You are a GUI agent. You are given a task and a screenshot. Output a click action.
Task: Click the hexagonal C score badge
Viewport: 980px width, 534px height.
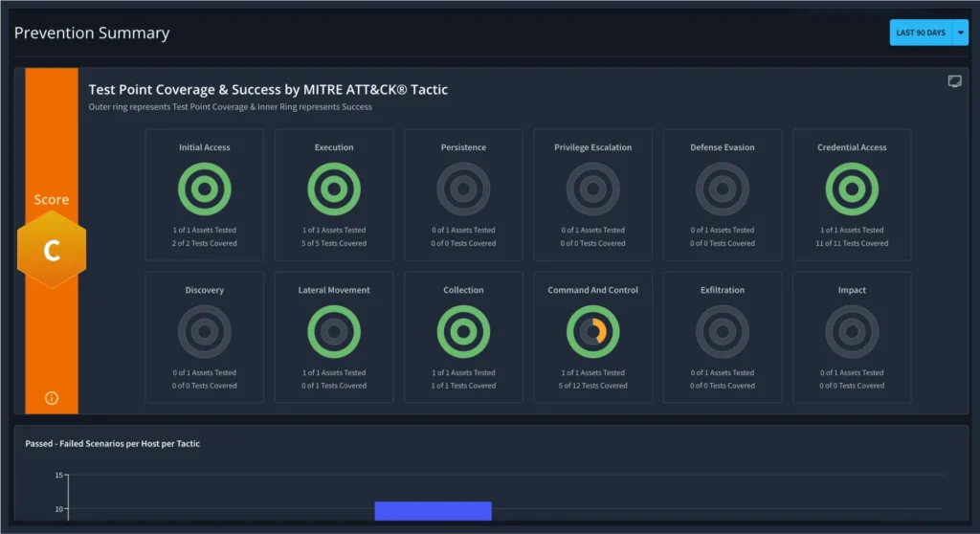(52, 251)
